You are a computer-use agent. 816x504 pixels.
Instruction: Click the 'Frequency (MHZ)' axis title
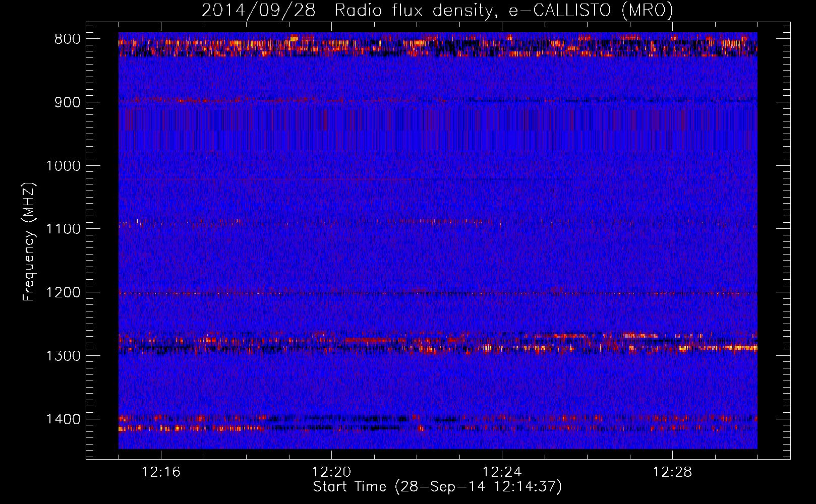click(x=29, y=241)
